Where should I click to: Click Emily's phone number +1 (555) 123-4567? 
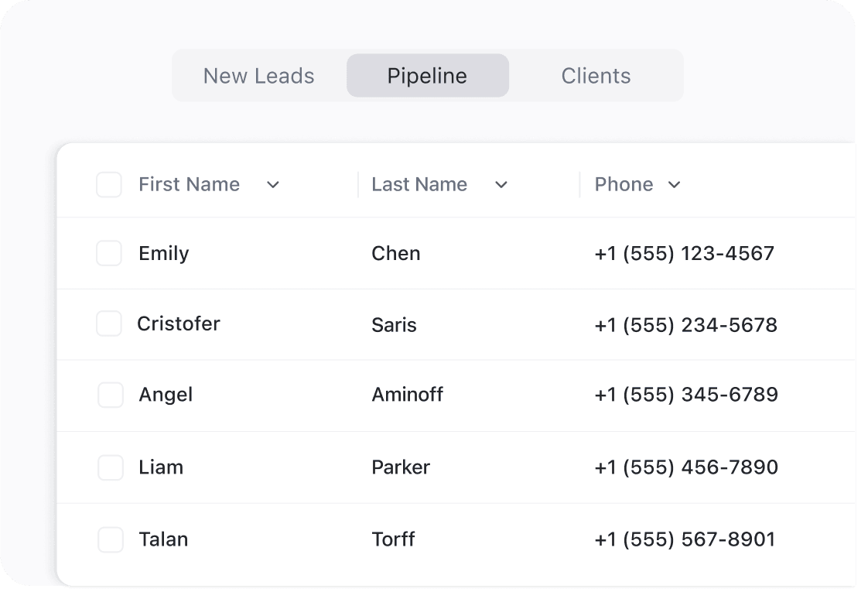[x=684, y=253]
